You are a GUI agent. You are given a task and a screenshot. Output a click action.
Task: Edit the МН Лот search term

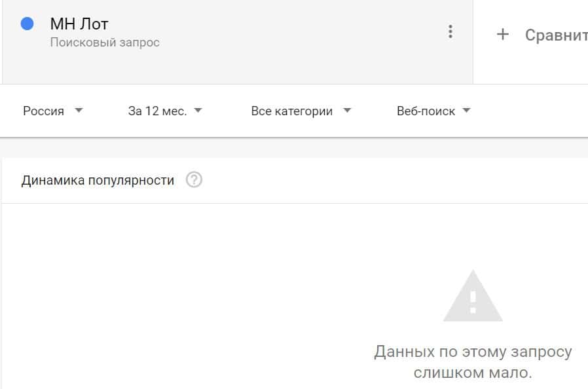(x=79, y=24)
